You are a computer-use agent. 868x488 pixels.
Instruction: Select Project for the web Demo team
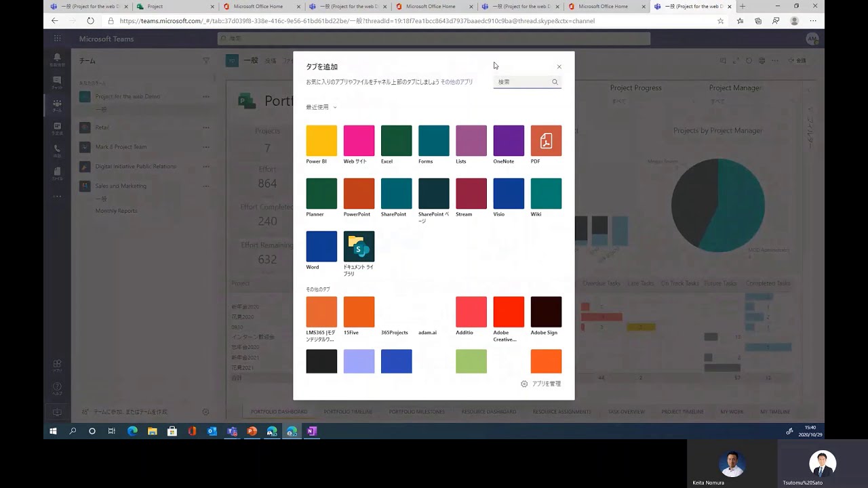click(x=127, y=97)
